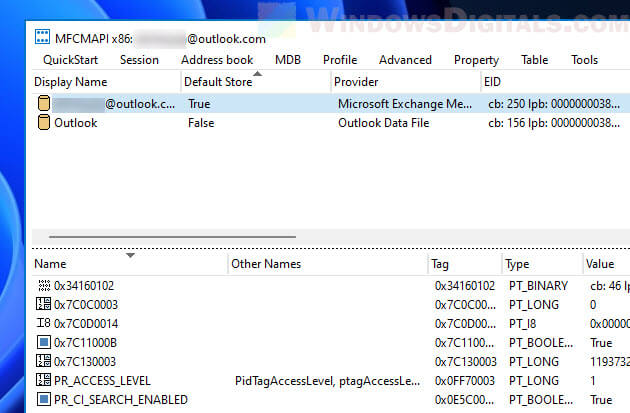Sort properties by Other Names column header
The height and width of the screenshot is (413, 630).
click(x=328, y=264)
